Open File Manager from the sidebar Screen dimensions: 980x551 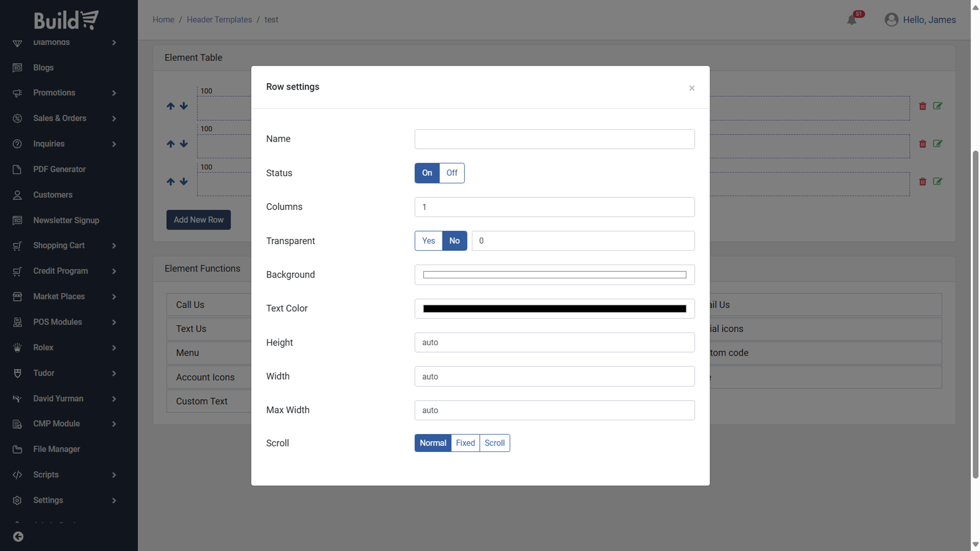point(56,449)
